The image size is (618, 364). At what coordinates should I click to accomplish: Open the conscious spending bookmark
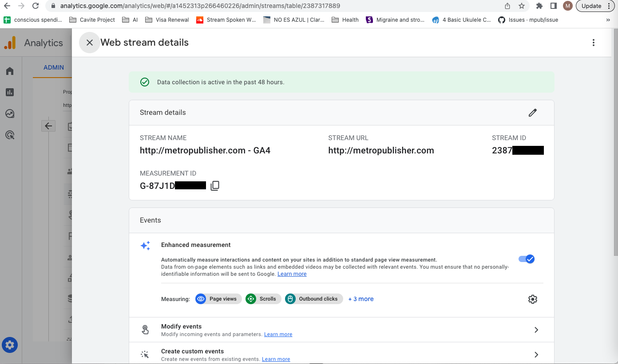[x=33, y=20]
